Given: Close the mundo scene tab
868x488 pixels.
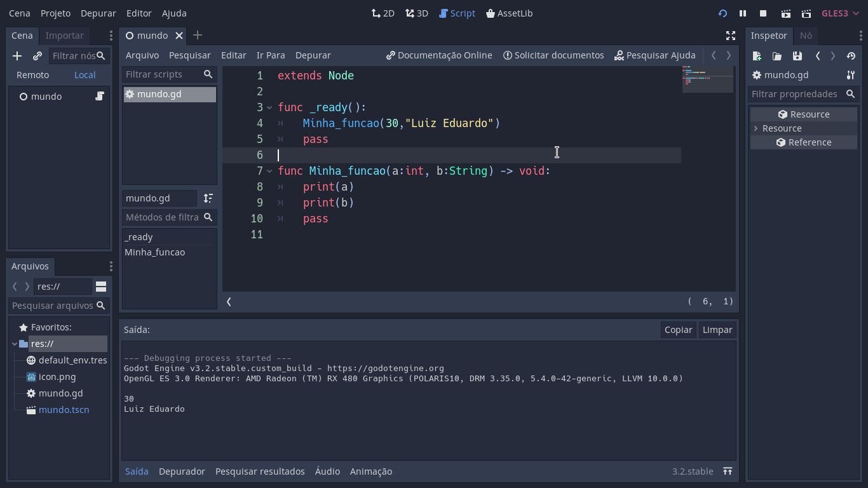Looking at the screenshot, I should click(x=179, y=36).
